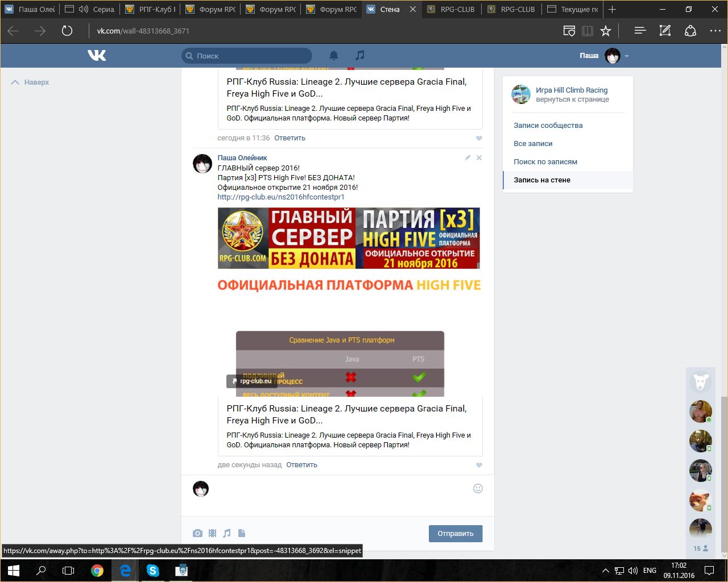728x582 pixels.
Task: Open the browser share icon
Action: pyautogui.click(x=690, y=31)
